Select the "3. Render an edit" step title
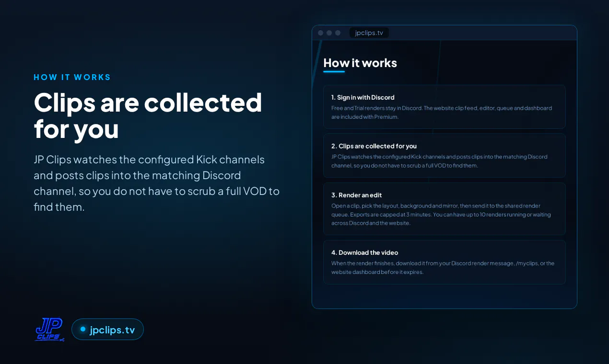 coord(357,195)
